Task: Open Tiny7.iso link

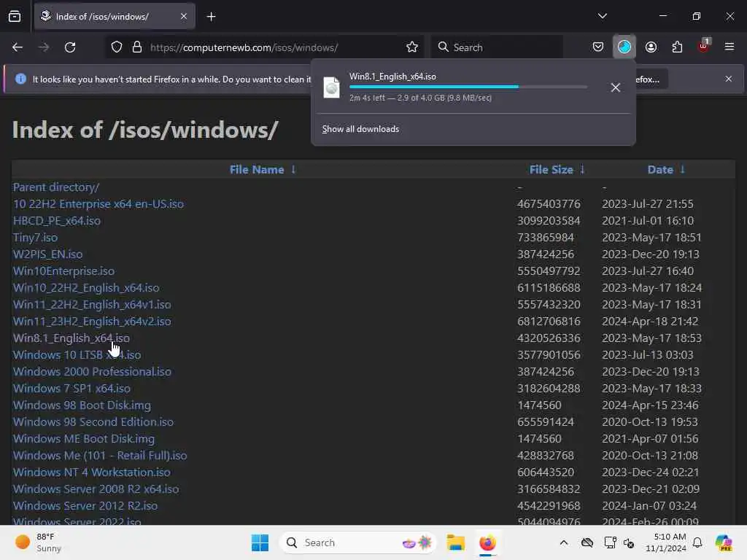Action: [x=35, y=238]
